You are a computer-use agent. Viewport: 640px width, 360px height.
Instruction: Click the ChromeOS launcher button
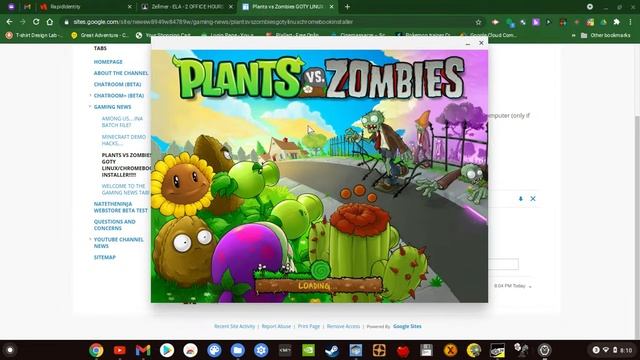(x=10, y=350)
